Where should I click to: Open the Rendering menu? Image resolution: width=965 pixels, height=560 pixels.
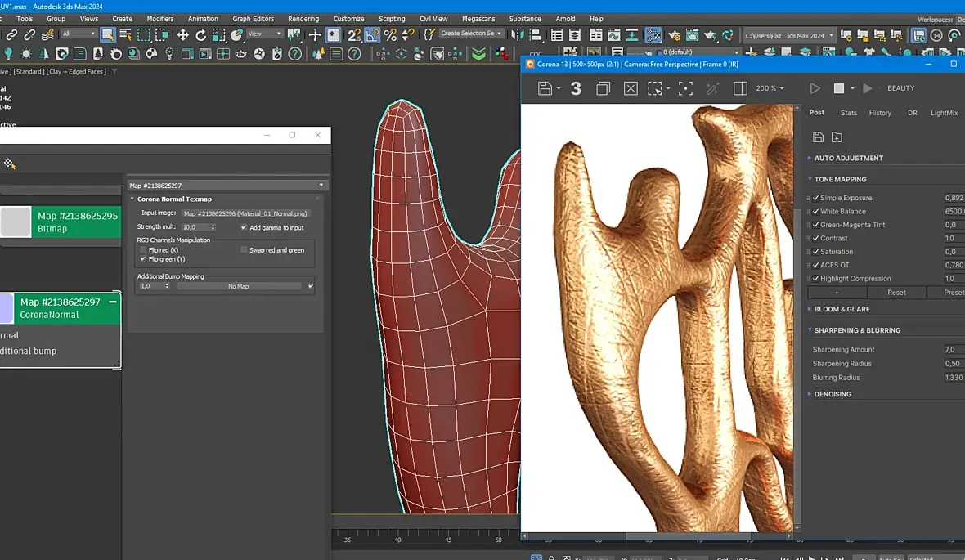pyautogui.click(x=303, y=19)
